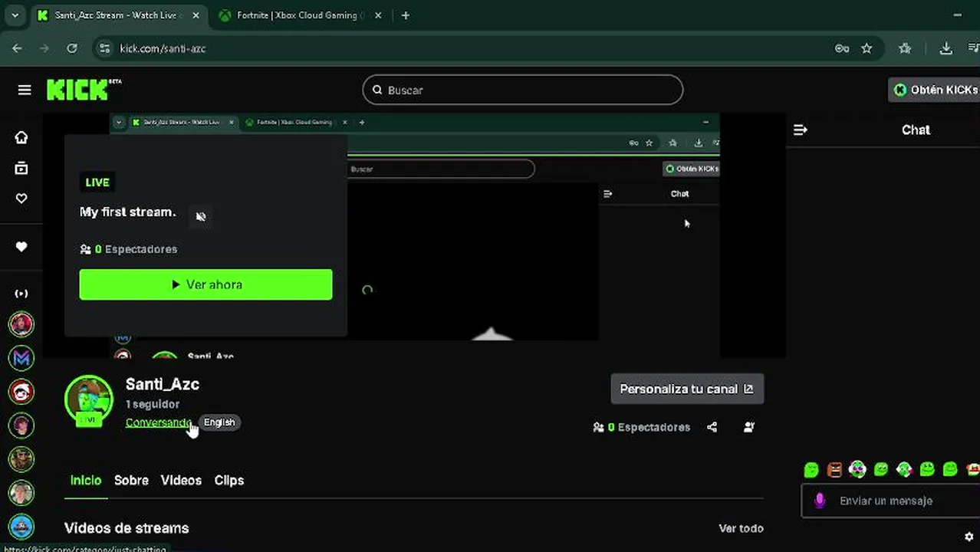Image resolution: width=980 pixels, height=552 pixels.
Task: Switch to the Sobre tab
Action: point(131,481)
